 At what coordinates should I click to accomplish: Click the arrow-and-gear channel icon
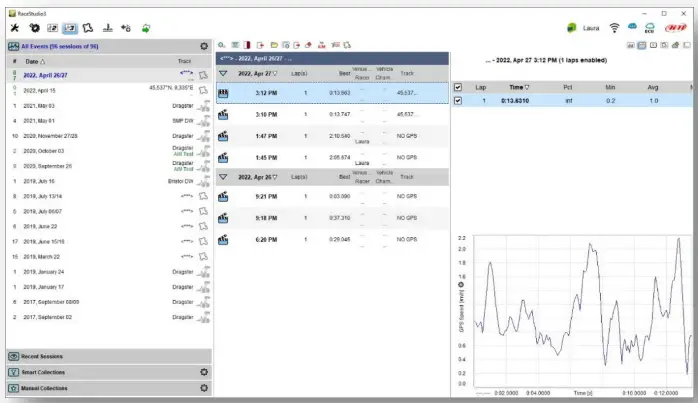(x=126, y=28)
